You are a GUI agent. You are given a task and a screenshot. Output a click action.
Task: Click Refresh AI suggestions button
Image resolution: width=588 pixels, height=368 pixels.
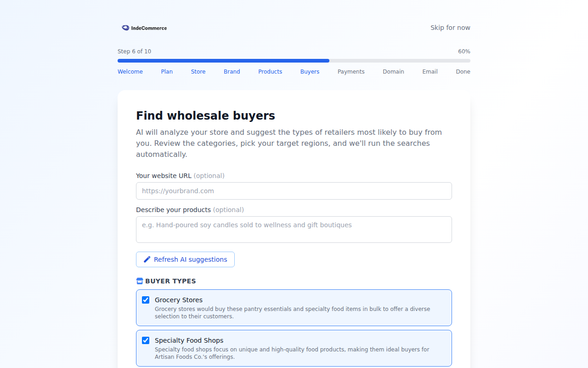tap(185, 259)
